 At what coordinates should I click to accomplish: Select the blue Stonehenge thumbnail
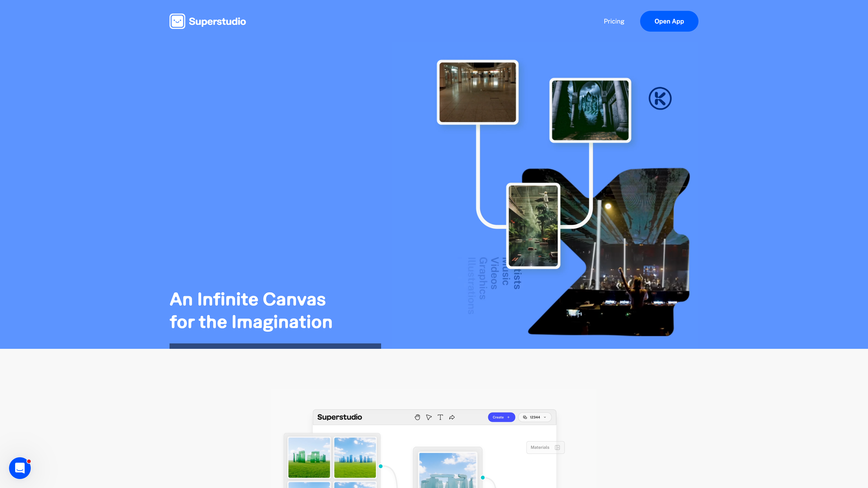[355, 457]
